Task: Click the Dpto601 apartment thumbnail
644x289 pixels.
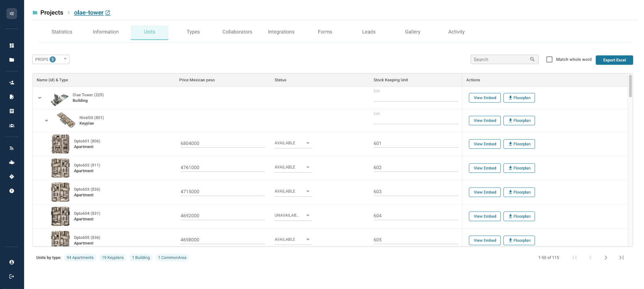Action: click(x=60, y=144)
